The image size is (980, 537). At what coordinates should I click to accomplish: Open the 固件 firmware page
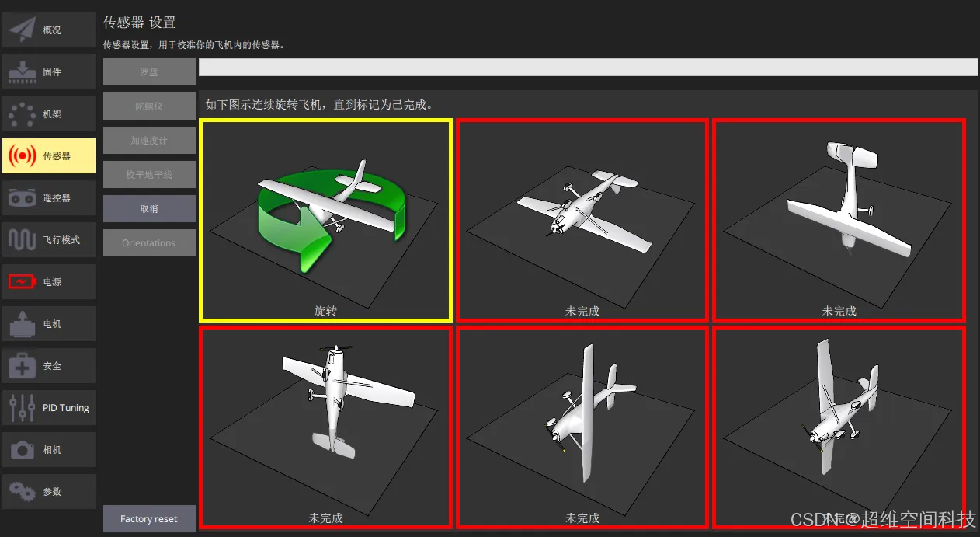tap(49, 71)
